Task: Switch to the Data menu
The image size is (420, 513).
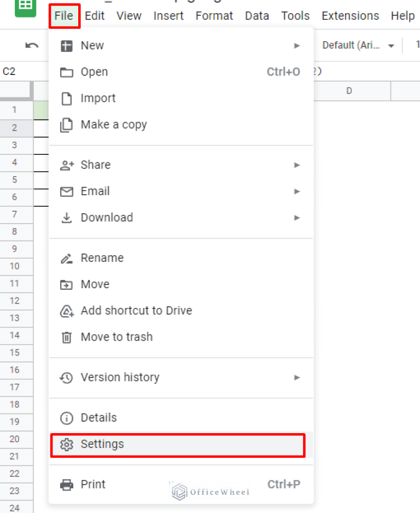Action: tap(257, 16)
